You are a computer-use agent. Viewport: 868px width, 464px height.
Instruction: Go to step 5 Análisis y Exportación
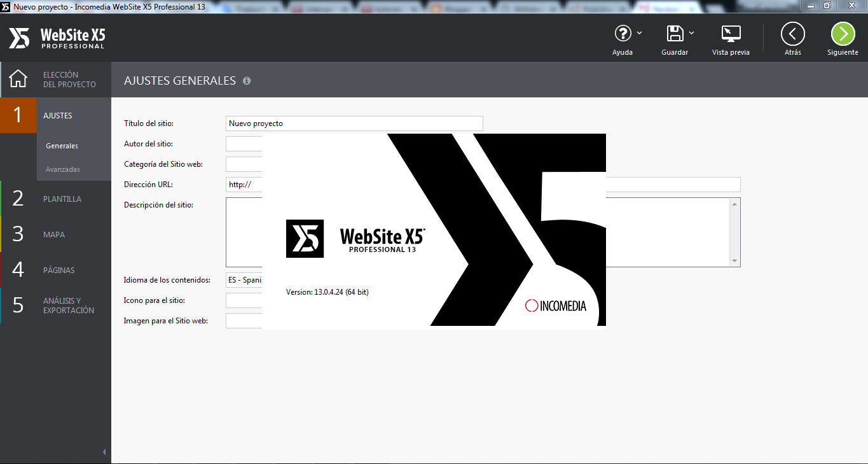[x=56, y=306]
